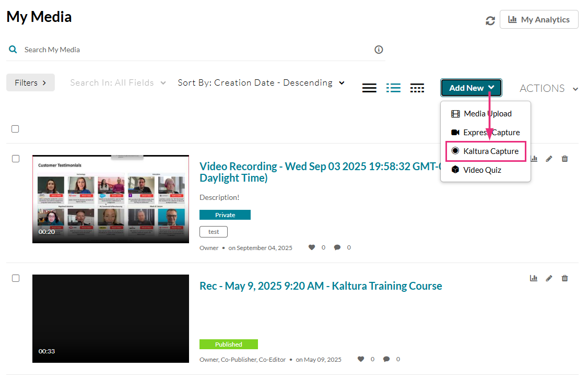
Task: Delete the Video Recording entry trash icon
Action: 565,159
